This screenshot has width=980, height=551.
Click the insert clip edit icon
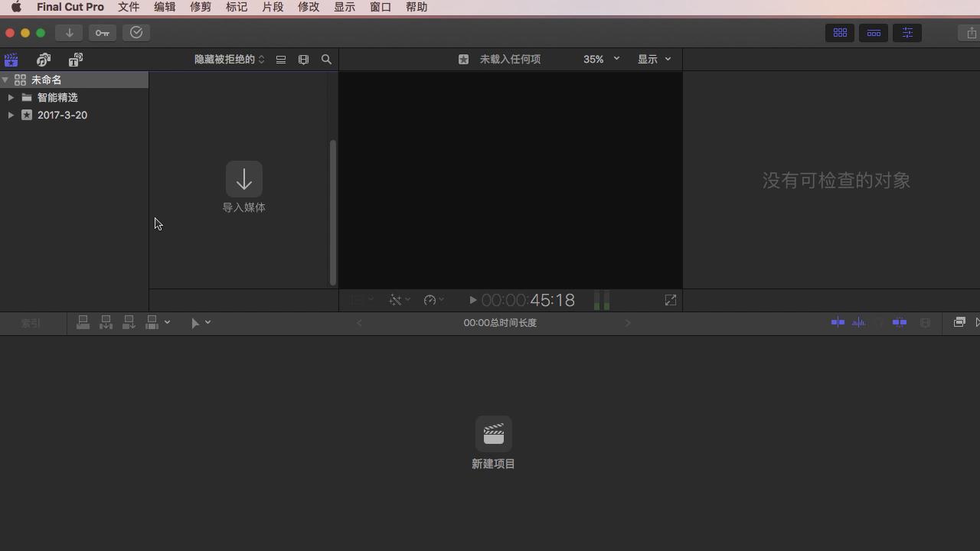(x=106, y=323)
